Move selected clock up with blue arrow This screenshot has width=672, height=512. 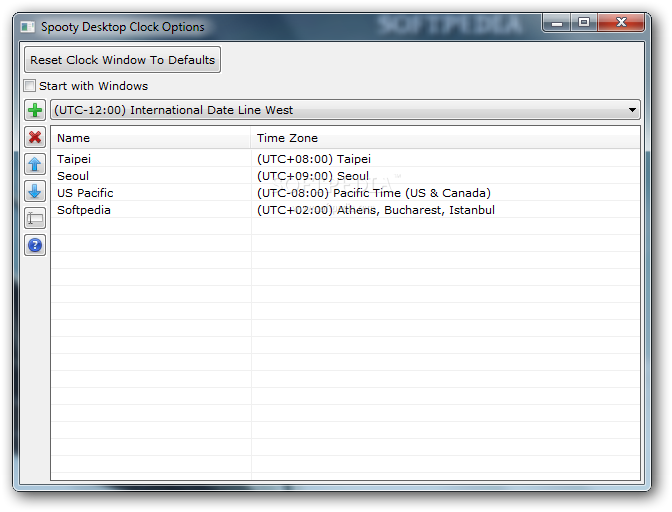(x=35, y=164)
